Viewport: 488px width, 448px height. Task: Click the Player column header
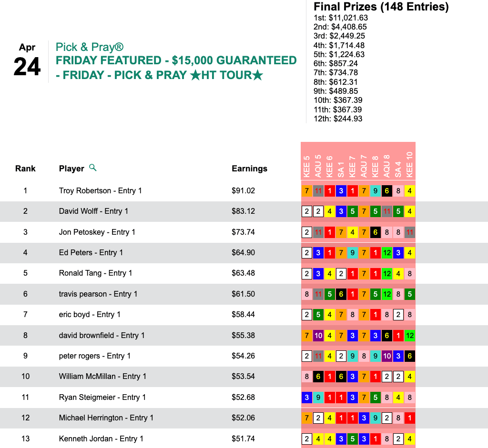(71, 169)
